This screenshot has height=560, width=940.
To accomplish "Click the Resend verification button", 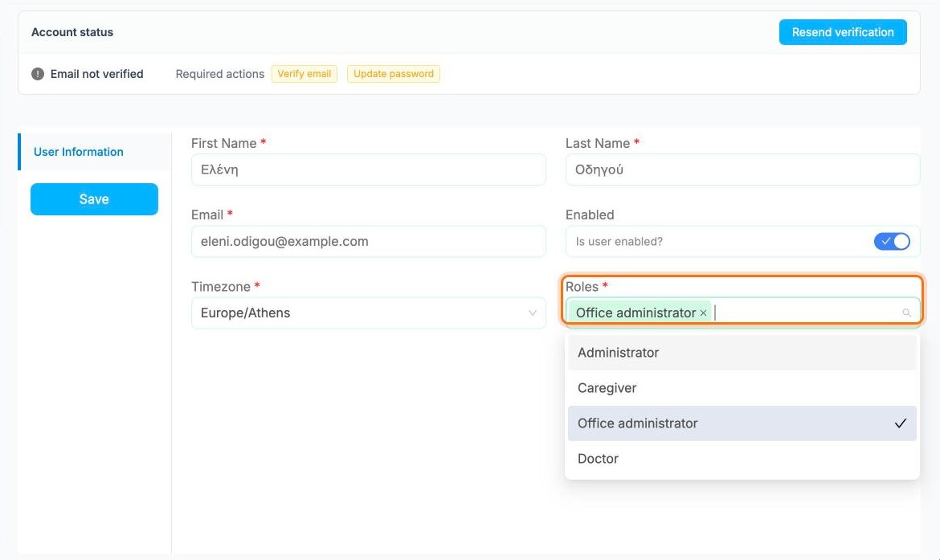I will 842,32.
